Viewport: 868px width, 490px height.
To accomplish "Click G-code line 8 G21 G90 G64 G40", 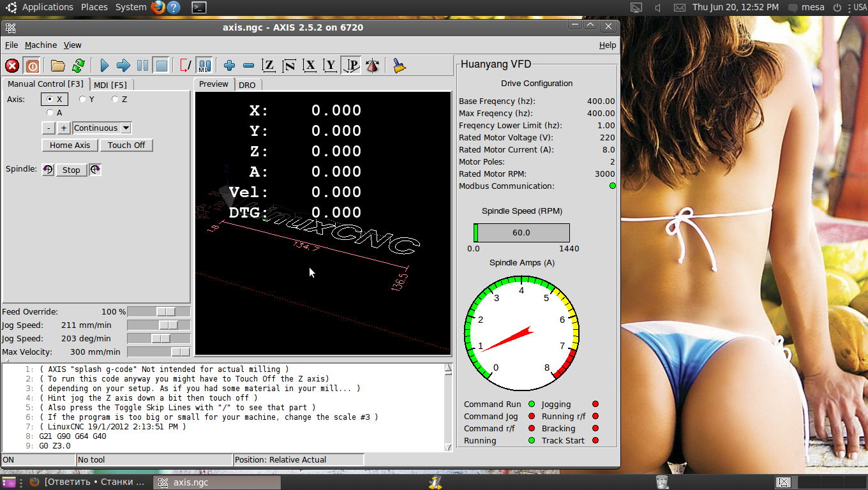I will pos(72,436).
